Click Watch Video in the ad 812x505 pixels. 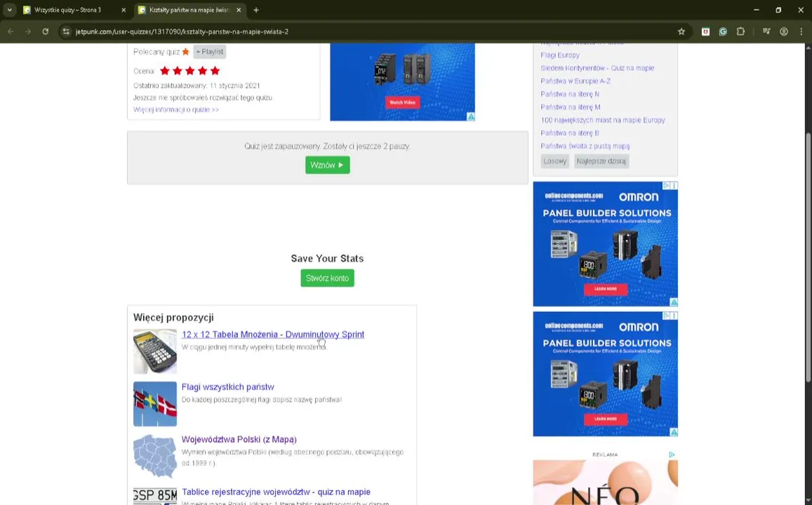[402, 102]
